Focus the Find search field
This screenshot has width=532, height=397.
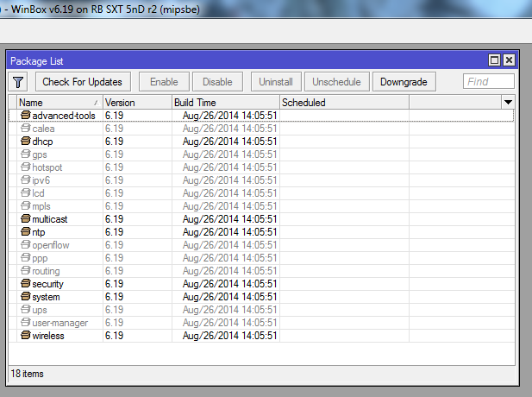[x=489, y=81]
